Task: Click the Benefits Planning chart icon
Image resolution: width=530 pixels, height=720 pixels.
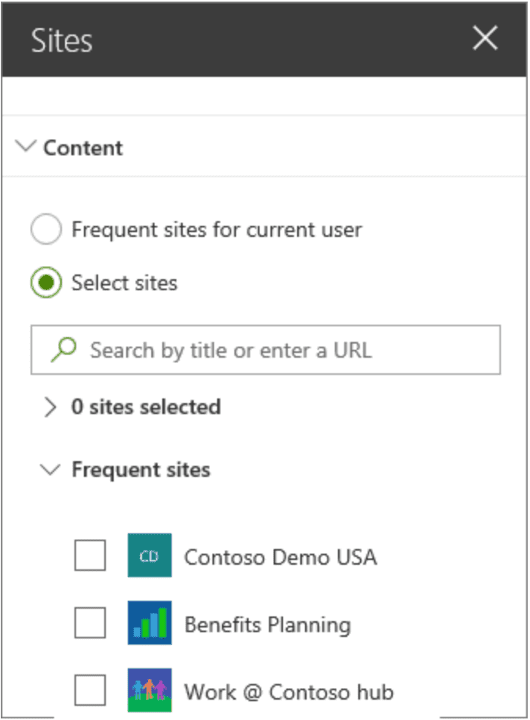Action: point(150,623)
